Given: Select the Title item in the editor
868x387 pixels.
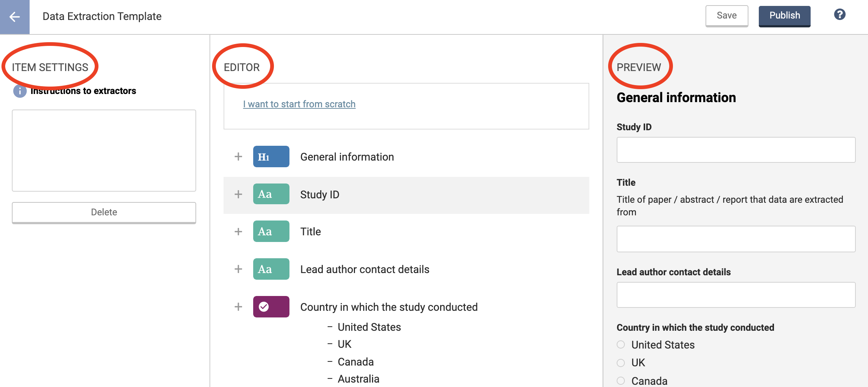Looking at the screenshot, I should click(x=311, y=232).
